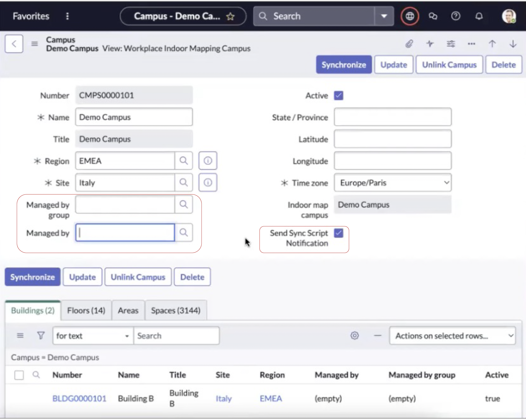526x420 pixels.
Task: Click the top Unlink Campus button
Action: 449,65
